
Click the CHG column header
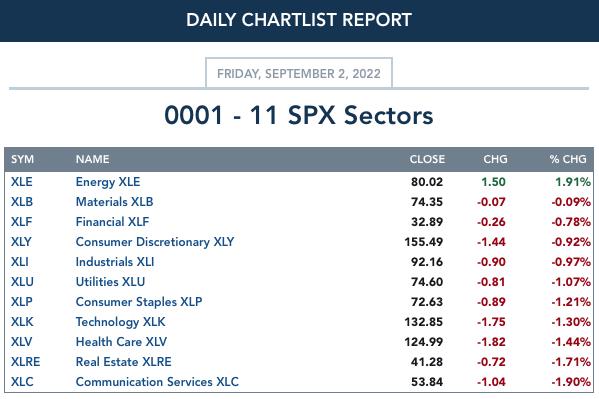coord(495,159)
